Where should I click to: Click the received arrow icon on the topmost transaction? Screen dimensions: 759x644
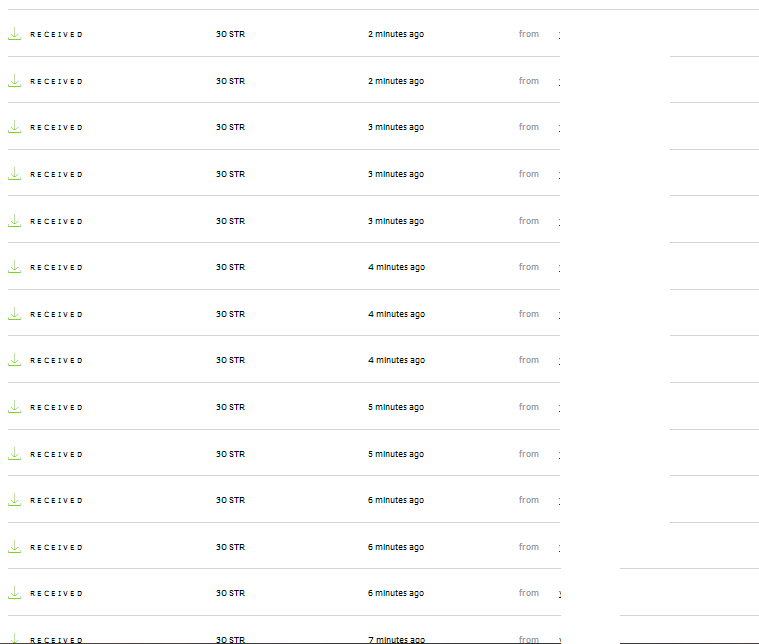click(14, 34)
